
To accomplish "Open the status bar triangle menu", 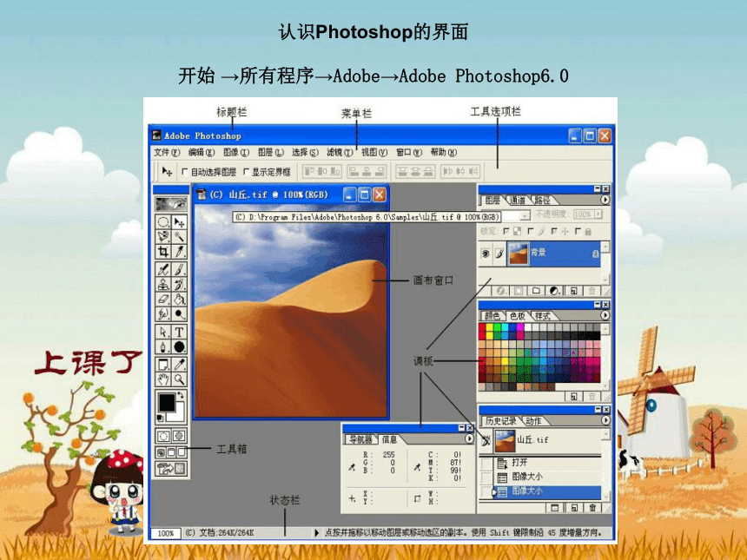I will click(x=316, y=533).
